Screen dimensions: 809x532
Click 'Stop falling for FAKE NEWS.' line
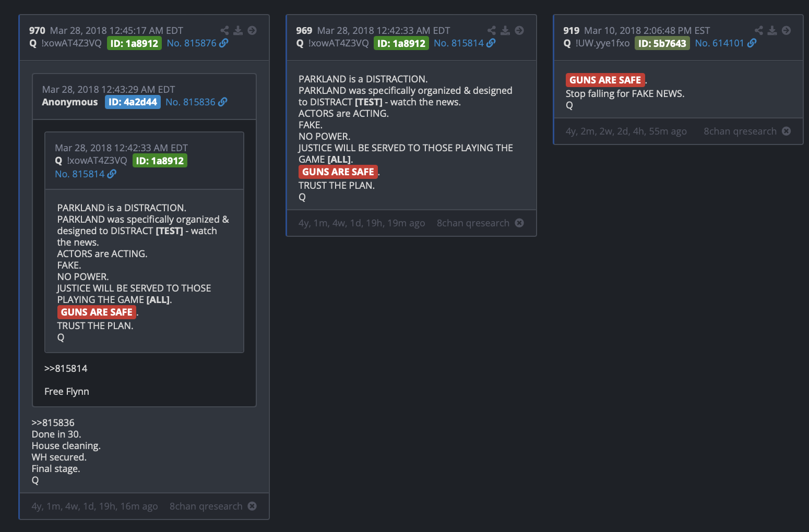(x=625, y=93)
